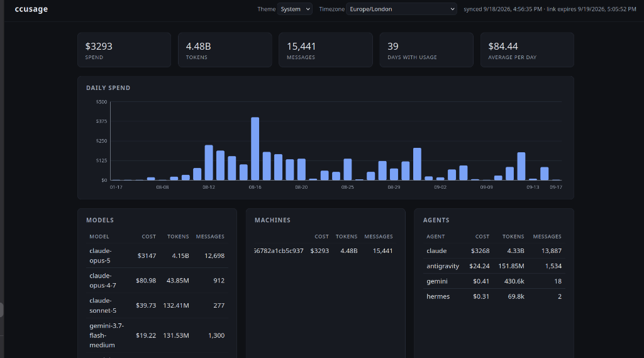Select the 39 Days With Usage card
This screenshot has height=358, width=644.
coord(426,50)
